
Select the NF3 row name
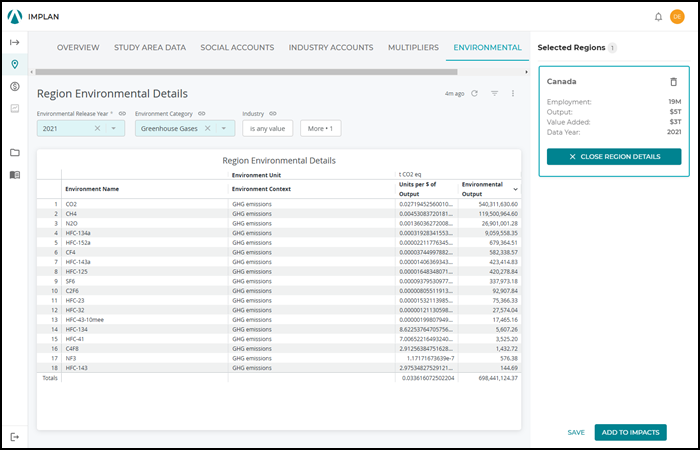tap(71, 358)
